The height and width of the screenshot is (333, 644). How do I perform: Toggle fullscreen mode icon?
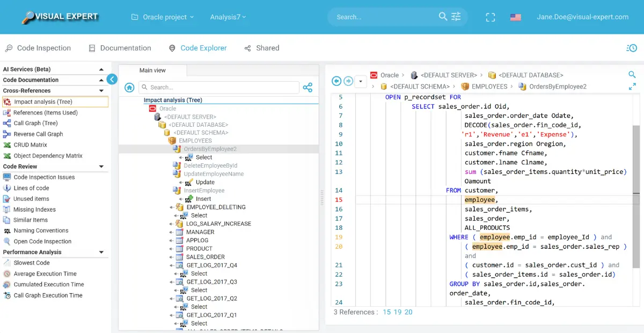coord(490,17)
